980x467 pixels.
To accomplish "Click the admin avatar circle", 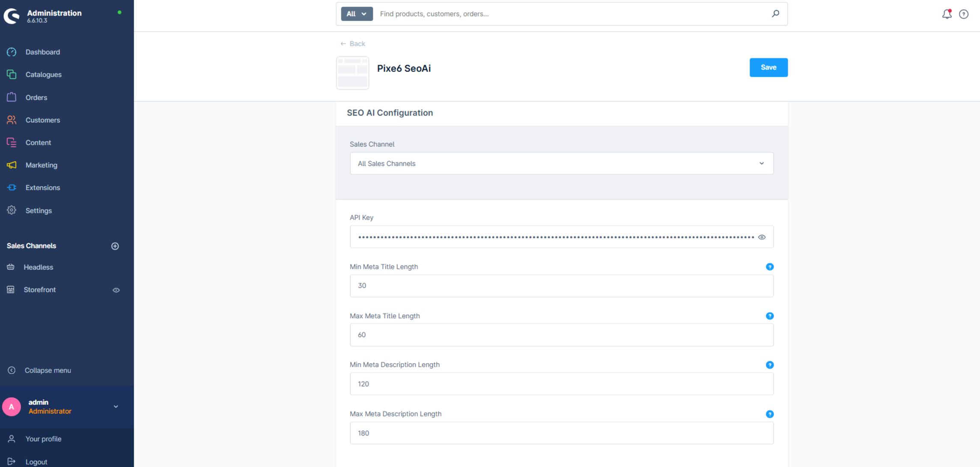I will tap(12, 407).
